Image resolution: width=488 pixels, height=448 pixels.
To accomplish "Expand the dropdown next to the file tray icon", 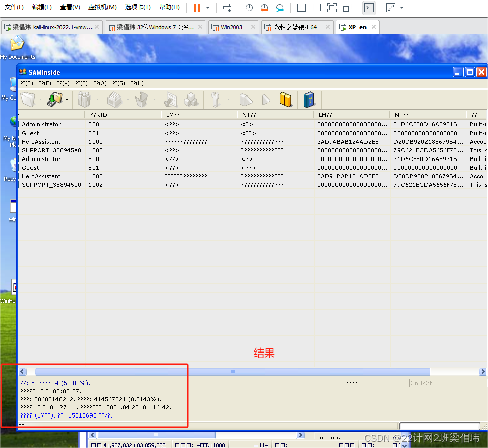I will (x=128, y=100).
